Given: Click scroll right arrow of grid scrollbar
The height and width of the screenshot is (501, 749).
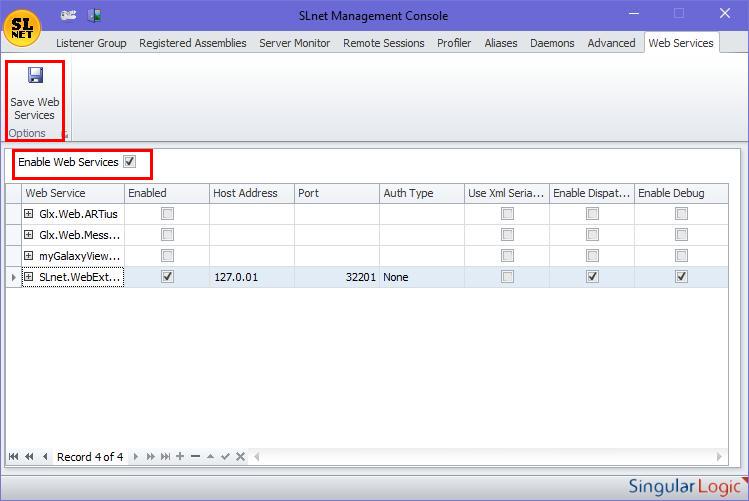Looking at the screenshot, I should click(719, 457).
